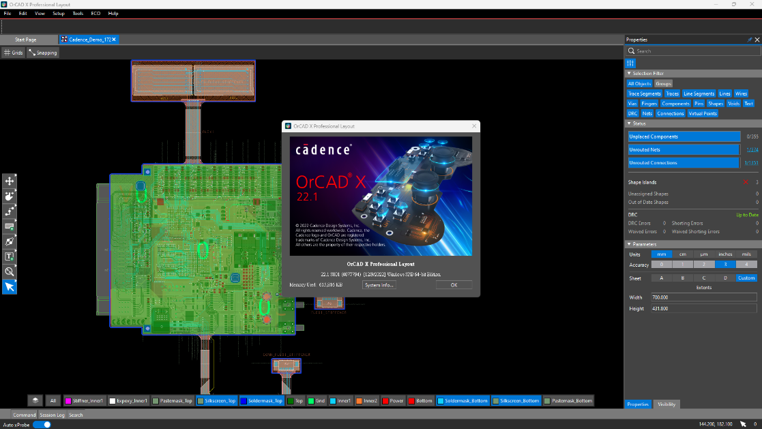Toggle the Groups selection filter

[663, 84]
